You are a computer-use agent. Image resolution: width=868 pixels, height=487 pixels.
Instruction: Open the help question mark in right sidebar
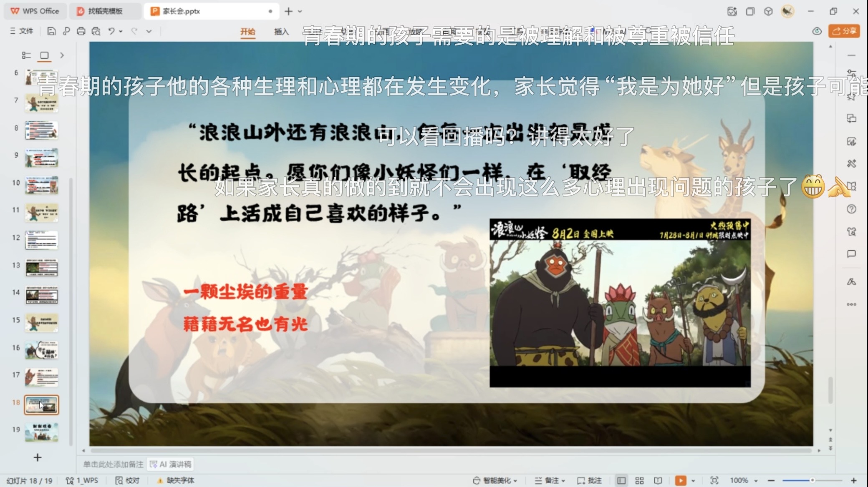pyautogui.click(x=852, y=209)
